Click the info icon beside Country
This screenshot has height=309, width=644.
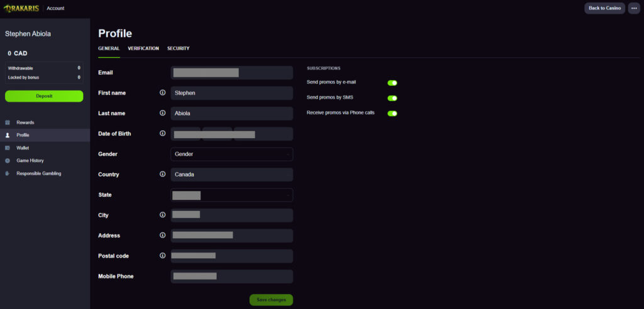(x=163, y=175)
